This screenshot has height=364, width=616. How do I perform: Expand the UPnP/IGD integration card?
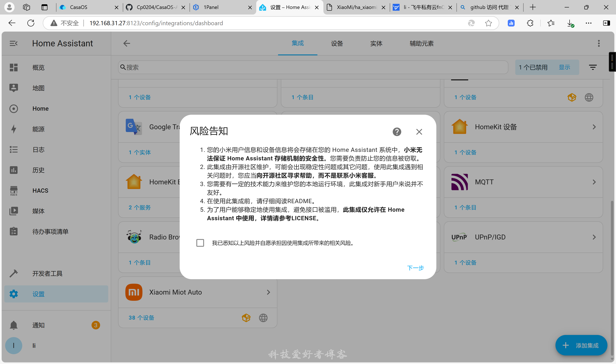tap(523, 237)
